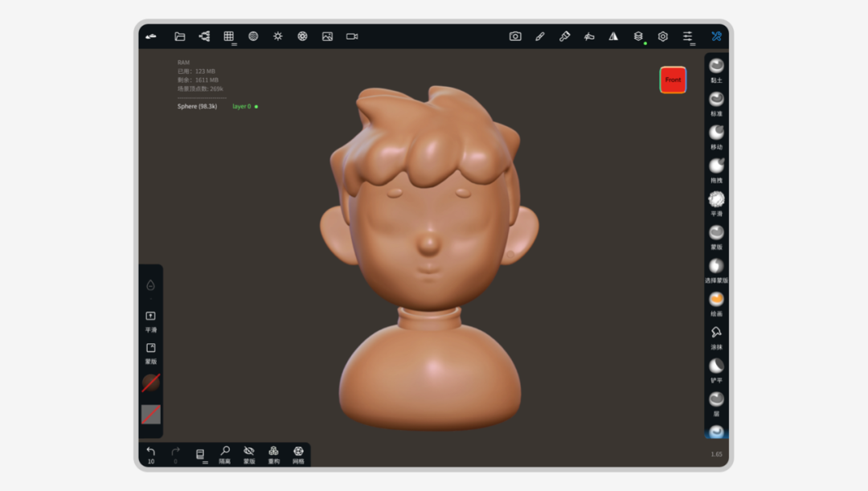Click the camera screenshot icon in top bar
This screenshot has height=491, width=868.
point(515,36)
